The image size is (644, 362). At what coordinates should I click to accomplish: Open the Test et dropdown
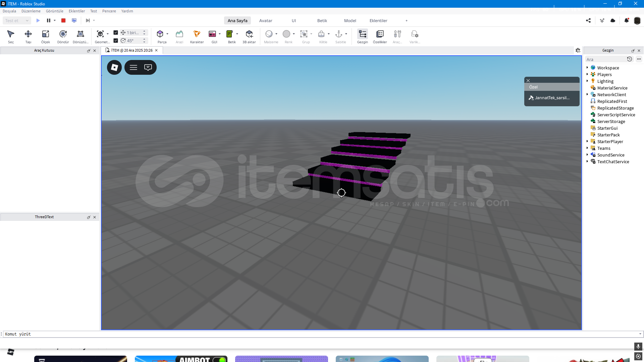pyautogui.click(x=17, y=20)
